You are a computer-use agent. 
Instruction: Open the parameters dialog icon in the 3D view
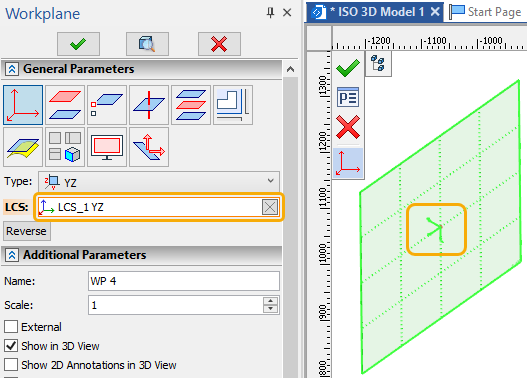(348, 97)
